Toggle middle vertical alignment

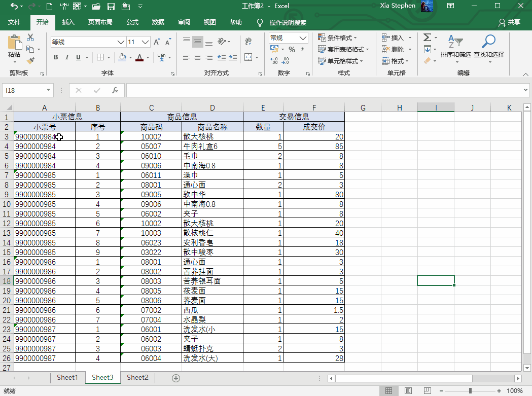point(198,42)
